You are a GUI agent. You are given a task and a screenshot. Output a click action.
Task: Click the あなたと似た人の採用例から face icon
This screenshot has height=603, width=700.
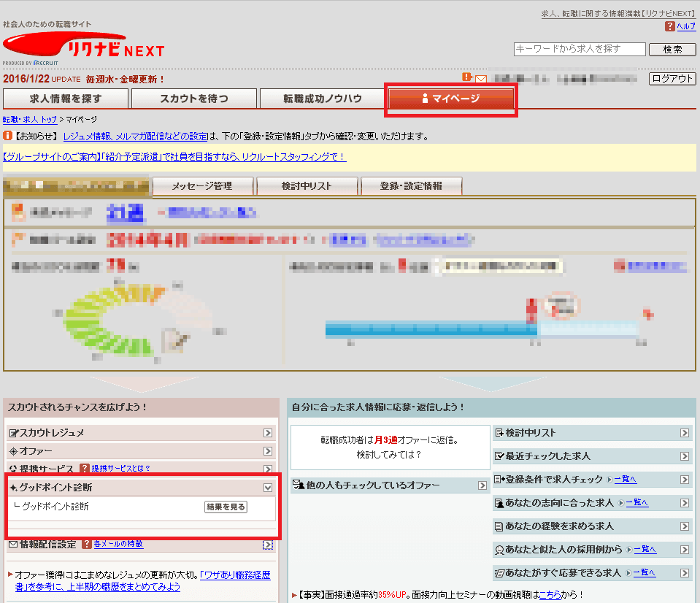point(499,550)
